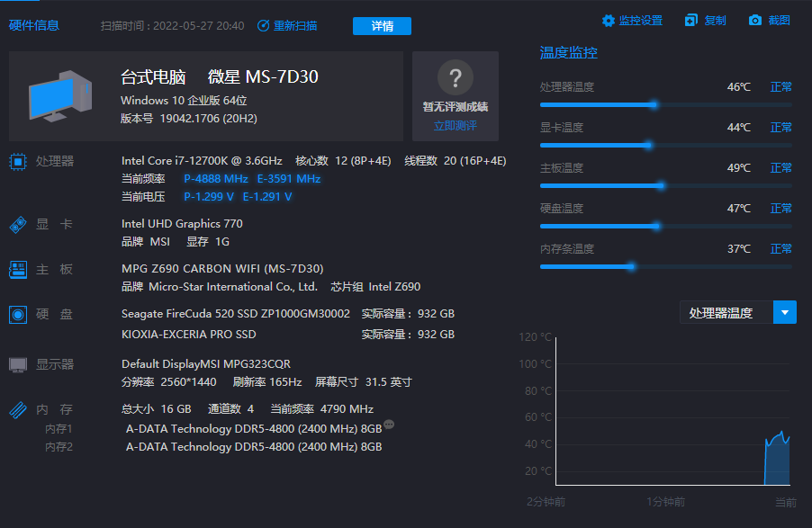
Task: Click the processor temperature history chart
Action: click(672, 411)
